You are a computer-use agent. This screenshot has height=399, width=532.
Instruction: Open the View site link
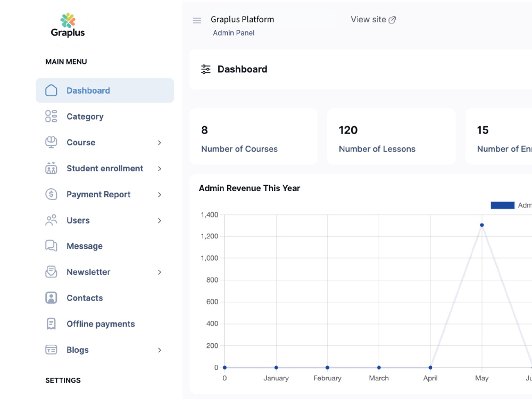tap(373, 20)
